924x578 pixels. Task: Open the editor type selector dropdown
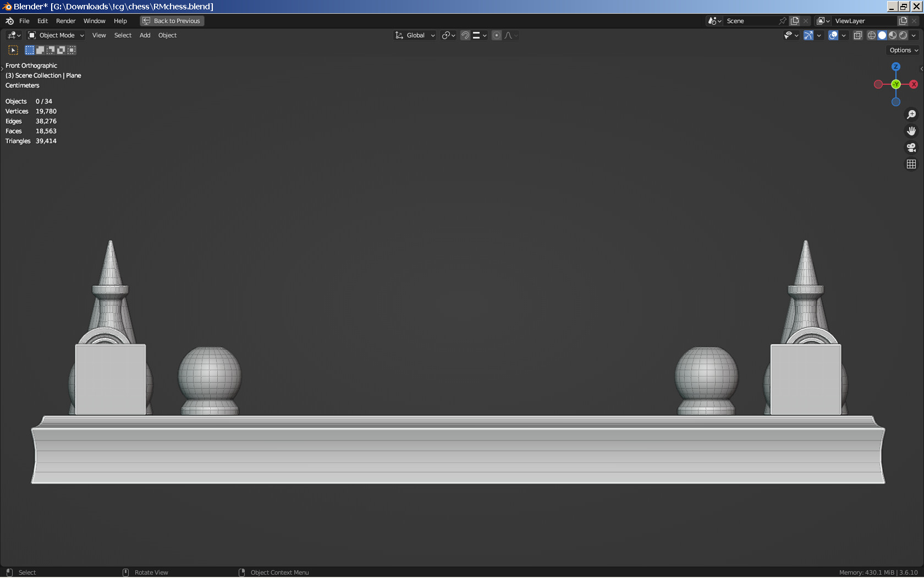(x=14, y=35)
